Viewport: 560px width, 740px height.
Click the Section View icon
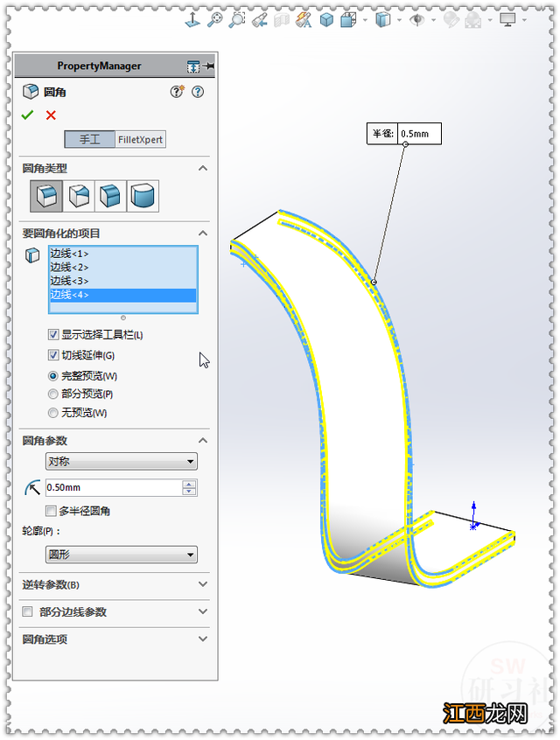(x=282, y=20)
